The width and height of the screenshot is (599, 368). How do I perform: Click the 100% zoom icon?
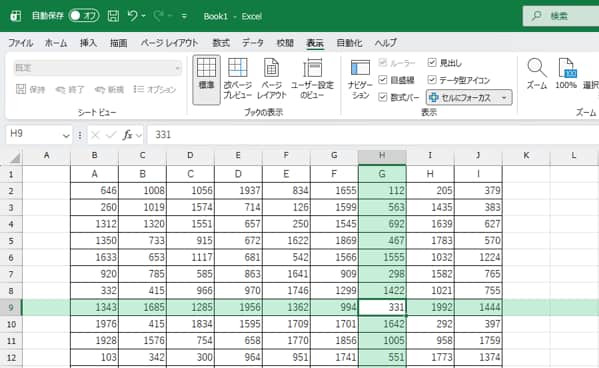point(566,73)
